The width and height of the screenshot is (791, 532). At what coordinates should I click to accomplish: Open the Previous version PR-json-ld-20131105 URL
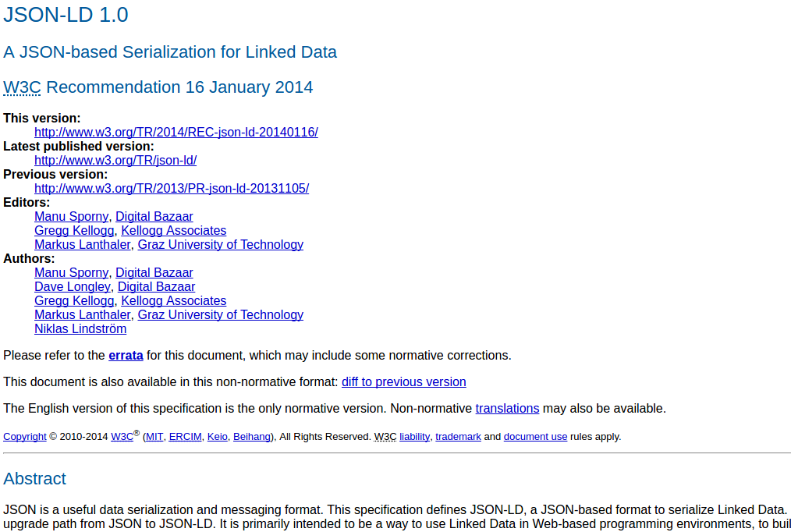pos(172,189)
